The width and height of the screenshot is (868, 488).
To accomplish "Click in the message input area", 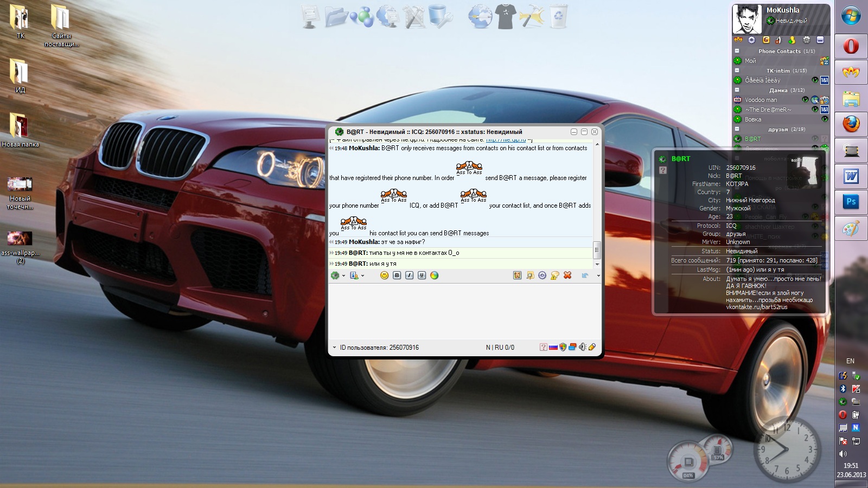I will coord(464,310).
